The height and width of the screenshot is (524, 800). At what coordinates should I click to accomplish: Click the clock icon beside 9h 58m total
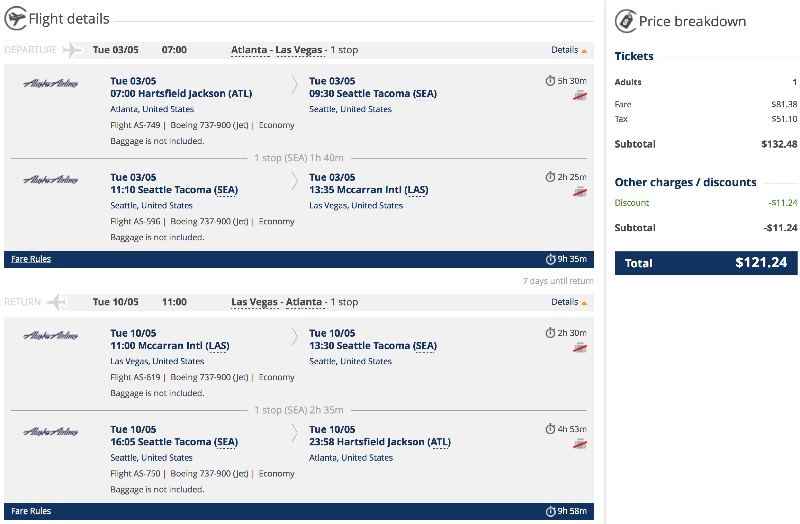coord(550,512)
